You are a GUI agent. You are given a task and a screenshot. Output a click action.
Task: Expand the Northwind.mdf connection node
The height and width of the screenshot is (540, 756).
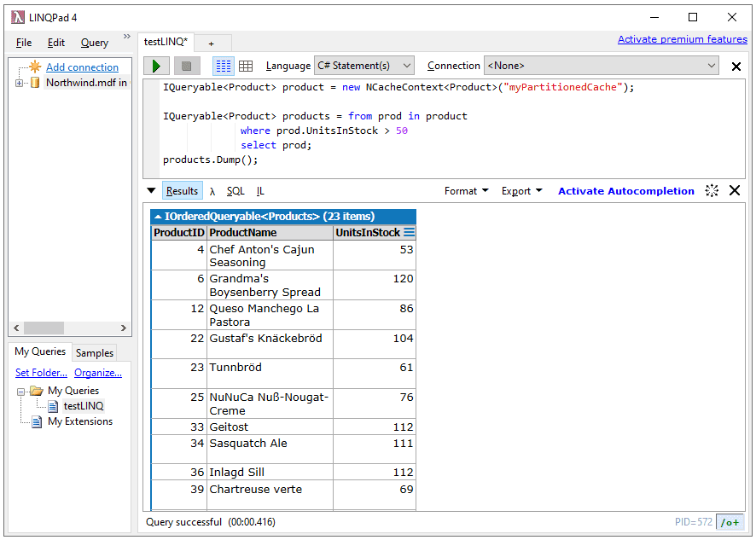pos(20,83)
